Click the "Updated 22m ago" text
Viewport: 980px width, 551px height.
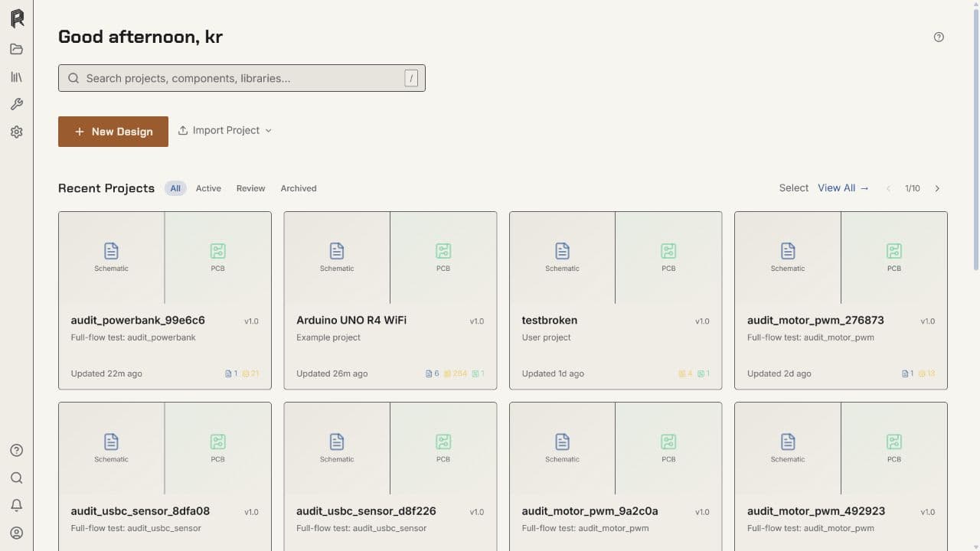(106, 374)
